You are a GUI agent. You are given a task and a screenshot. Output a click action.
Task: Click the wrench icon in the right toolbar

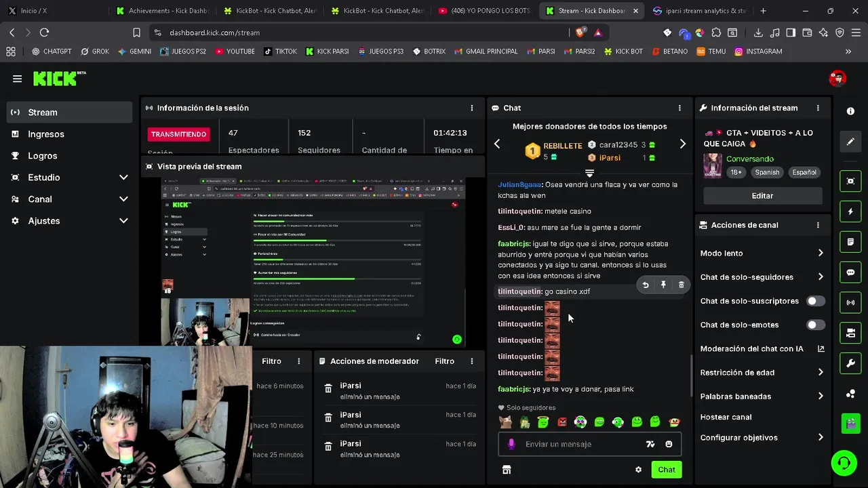click(850, 363)
